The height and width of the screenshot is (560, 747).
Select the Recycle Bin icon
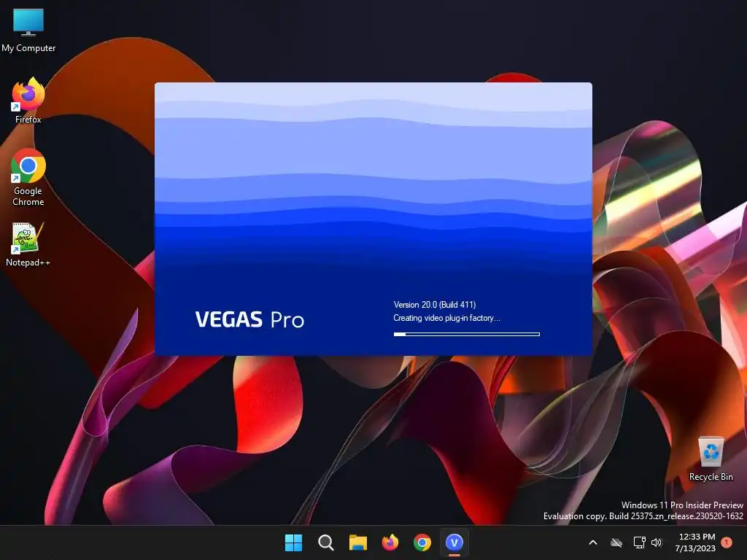point(711,459)
